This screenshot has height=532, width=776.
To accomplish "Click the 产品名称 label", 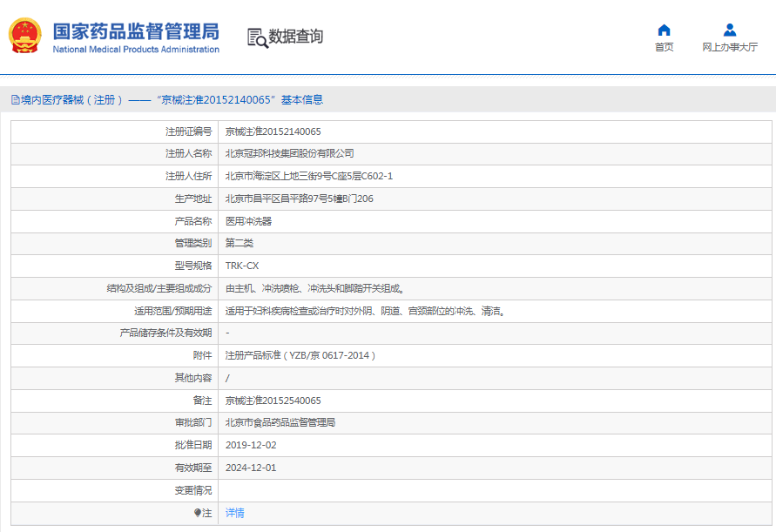I will pos(193,221).
